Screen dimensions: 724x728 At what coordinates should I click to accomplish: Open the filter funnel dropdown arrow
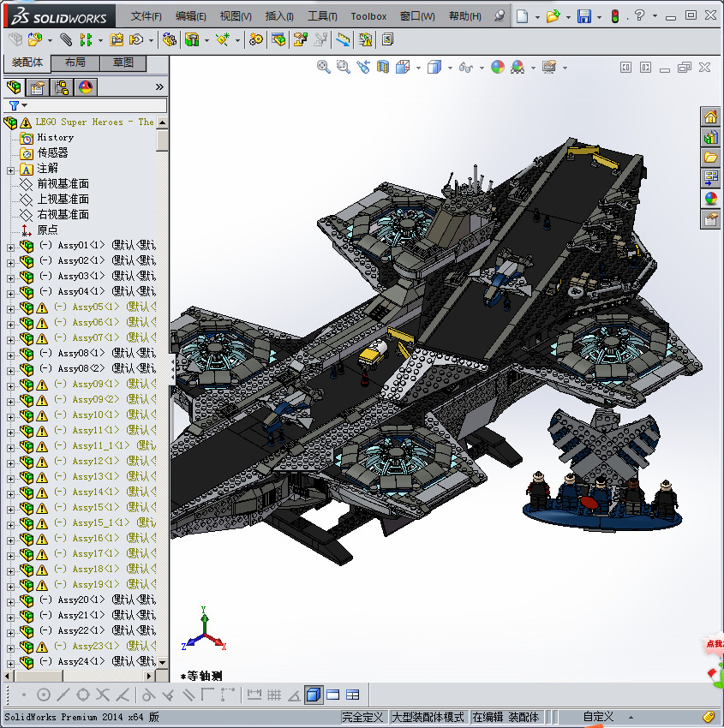tap(25, 105)
